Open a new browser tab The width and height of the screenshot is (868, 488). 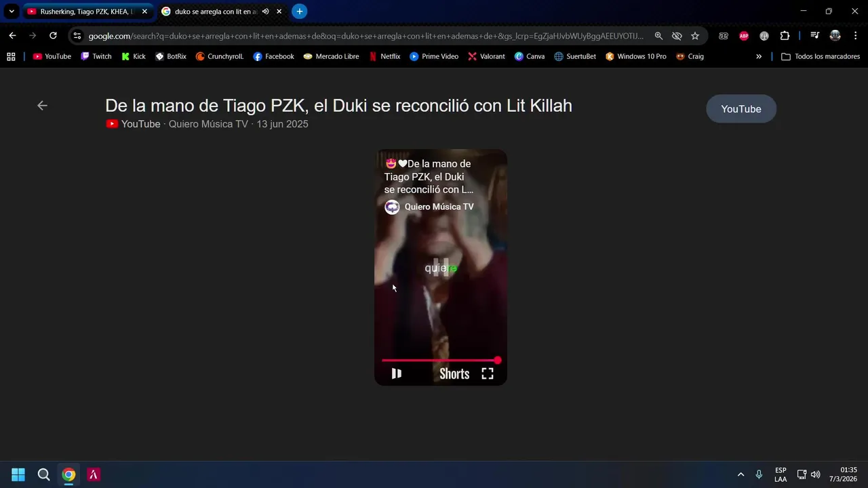pyautogui.click(x=299, y=12)
